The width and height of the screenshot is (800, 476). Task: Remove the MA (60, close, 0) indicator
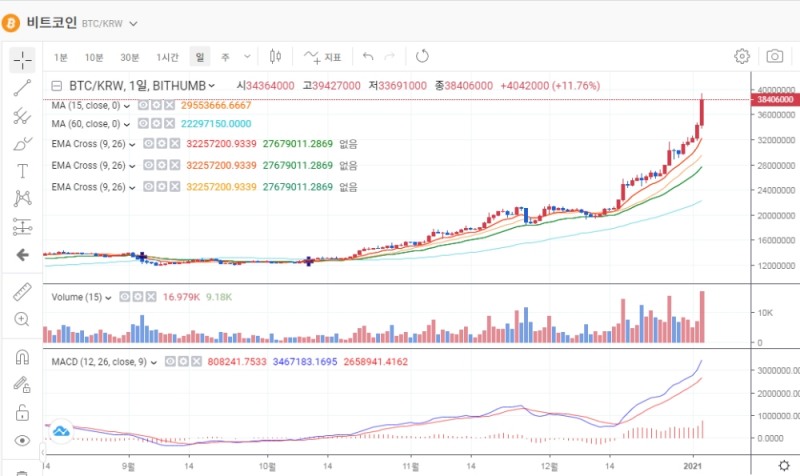(x=170, y=124)
